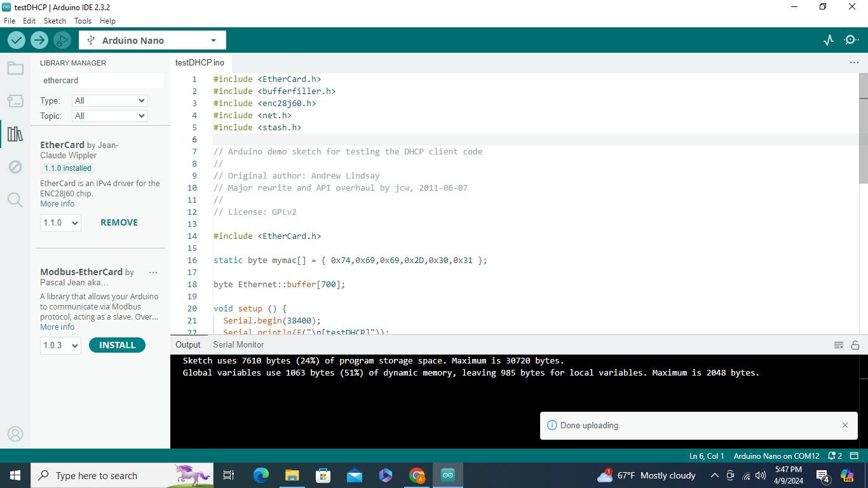This screenshot has height=488, width=868.
Task: Open the Help menu
Action: point(107,20)
